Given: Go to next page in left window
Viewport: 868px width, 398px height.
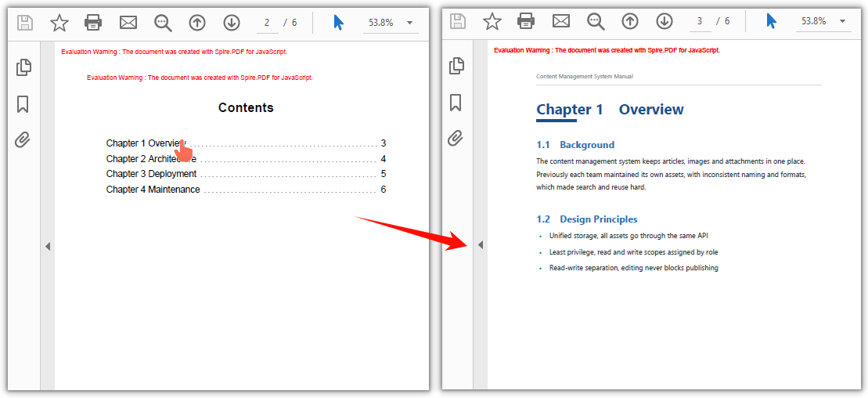Looking at the screenshot, I should pyautogui.click(x=232, y=23).
